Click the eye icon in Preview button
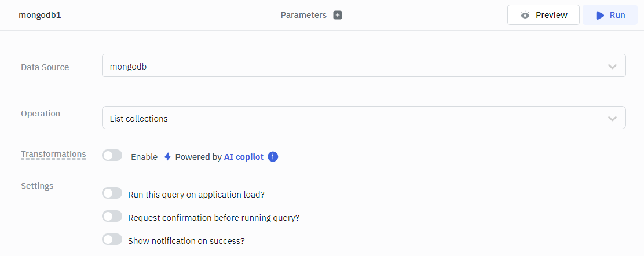The width and height of the screenshot is (644, 256). pyautogui.click(x=525, y=15)
